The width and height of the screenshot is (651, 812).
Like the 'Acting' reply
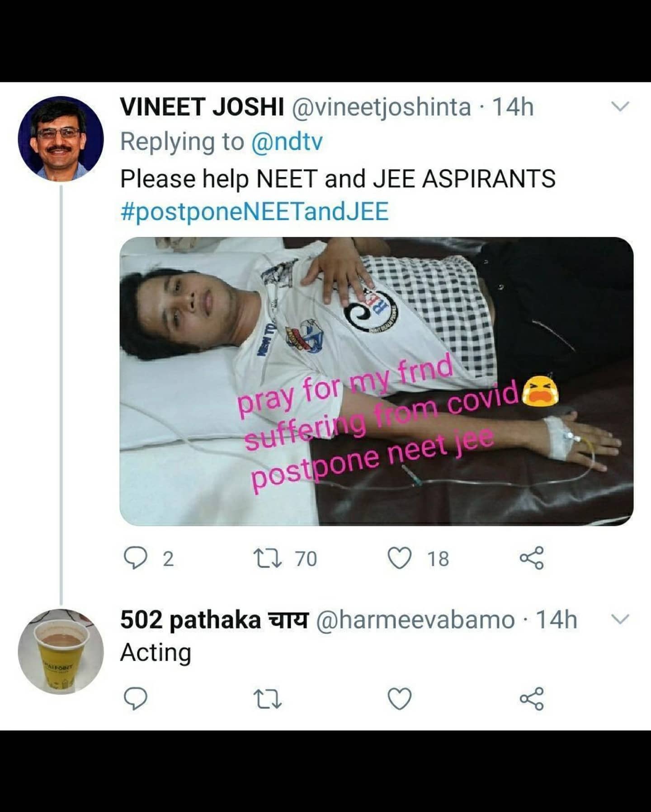tap(400, 699)
